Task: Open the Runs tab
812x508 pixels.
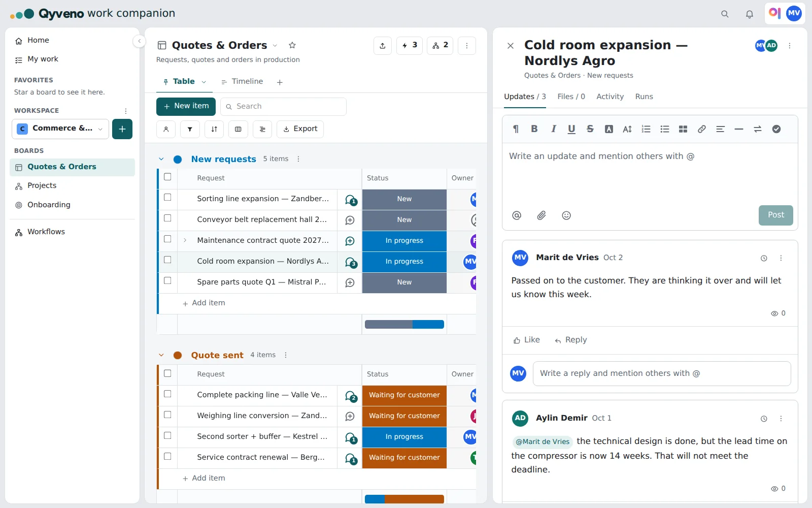Action: click(644, 97)
